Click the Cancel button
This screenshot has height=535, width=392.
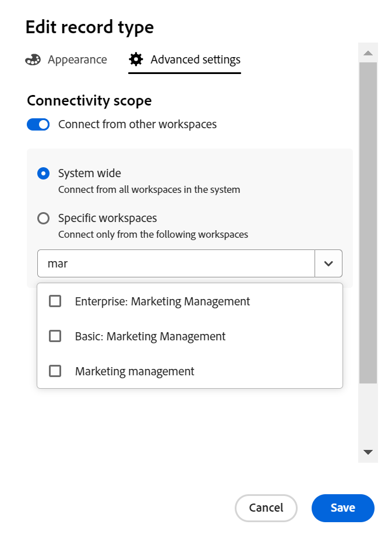(x=266, y=508)
